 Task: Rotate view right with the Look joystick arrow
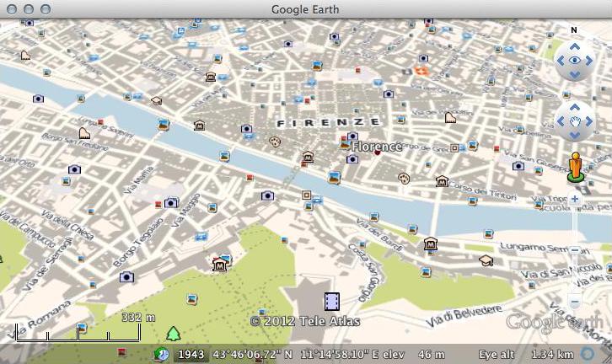click(588, 61)
